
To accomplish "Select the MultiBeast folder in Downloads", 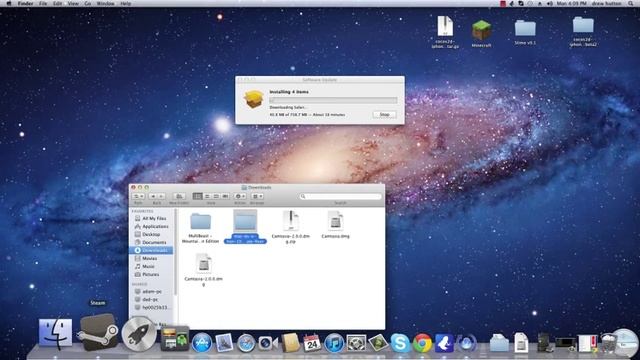I will (x=200, y=228).
